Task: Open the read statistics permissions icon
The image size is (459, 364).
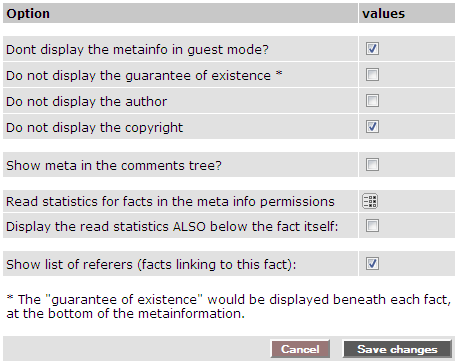Action: tap(370, 201)
